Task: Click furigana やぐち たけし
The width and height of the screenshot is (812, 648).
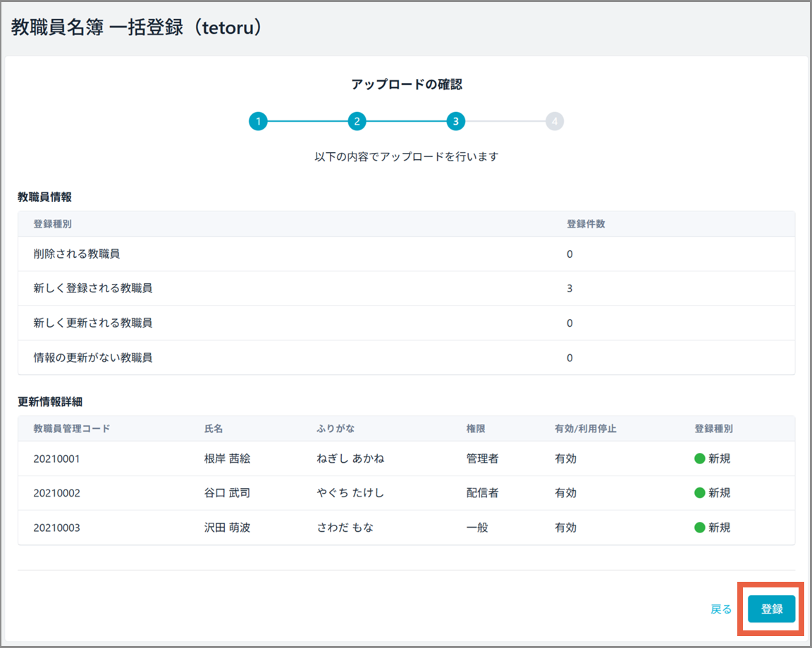Action: pos(350,493)
